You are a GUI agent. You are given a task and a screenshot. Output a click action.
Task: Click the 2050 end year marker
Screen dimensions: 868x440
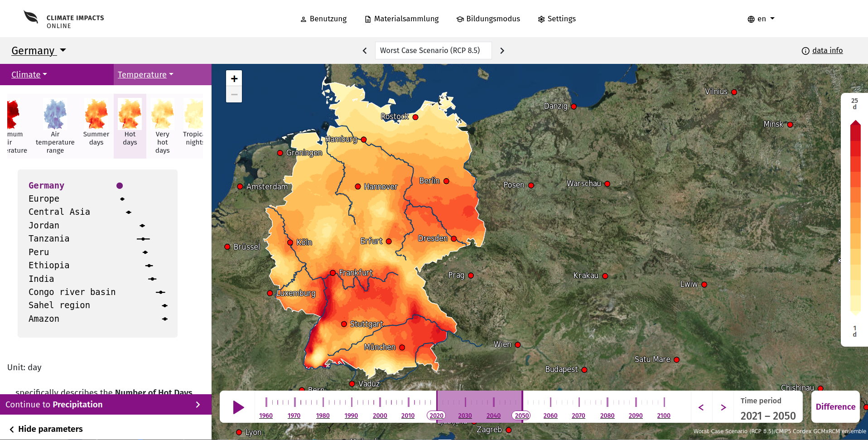pos(522,416)
